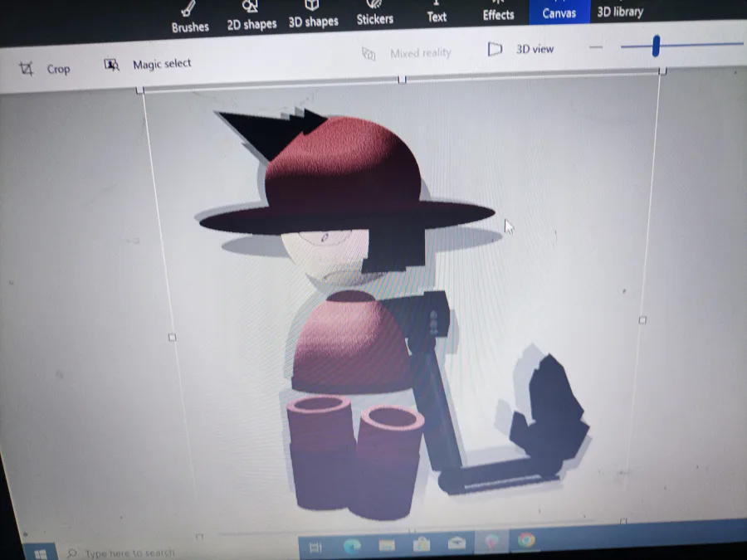
Task: Open the Text tool tab
Action: click(x=437, y=13)
